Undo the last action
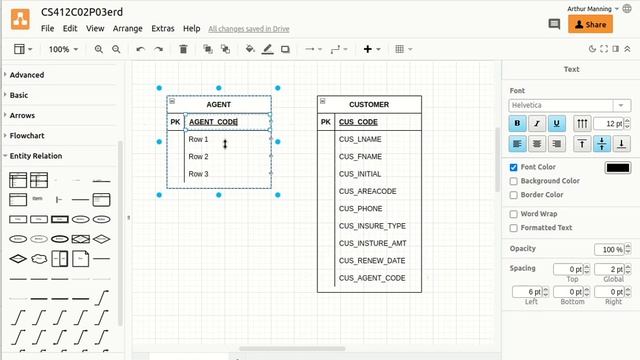The height and width of the screenshot is (360, 640). coord(140,49)
